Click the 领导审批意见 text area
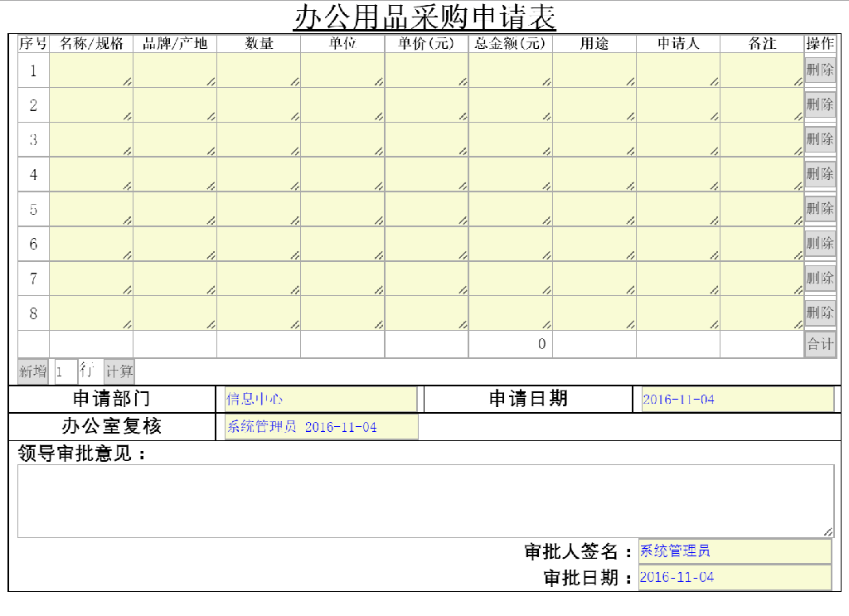Image resolution: width=849 pixels, height=616 pixels. [425, 502]
